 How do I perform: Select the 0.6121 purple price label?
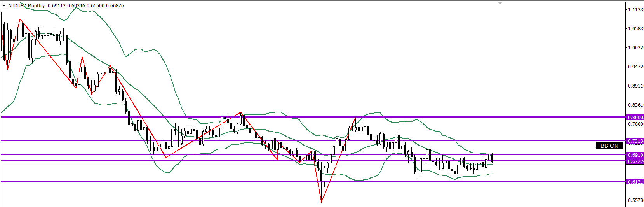635,182
